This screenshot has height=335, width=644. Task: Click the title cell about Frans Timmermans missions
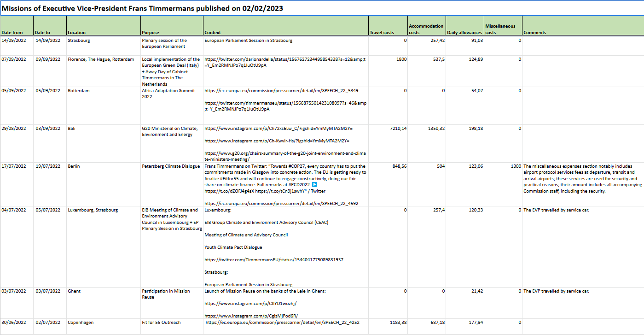(x=143, y=8)
